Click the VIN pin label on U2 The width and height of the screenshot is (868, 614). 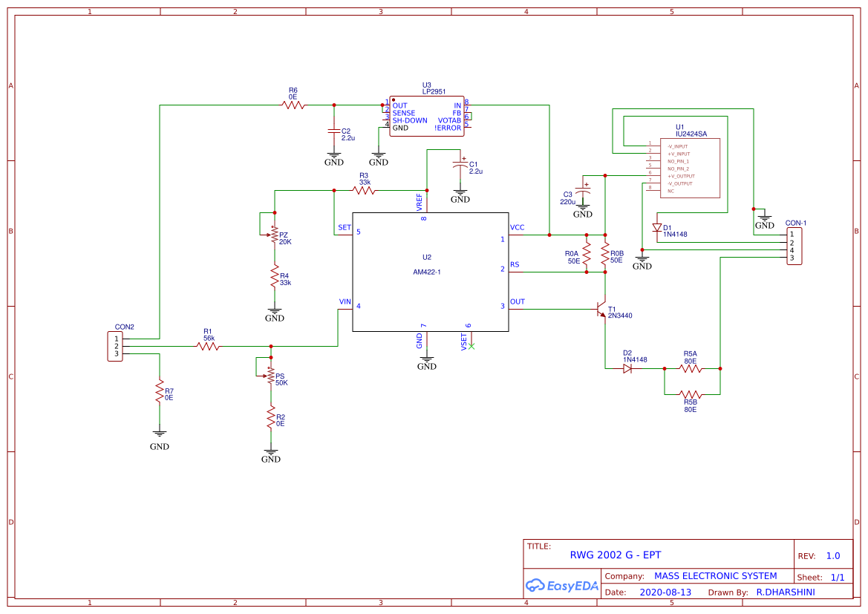pyautogui.click(x=345, y=301)
